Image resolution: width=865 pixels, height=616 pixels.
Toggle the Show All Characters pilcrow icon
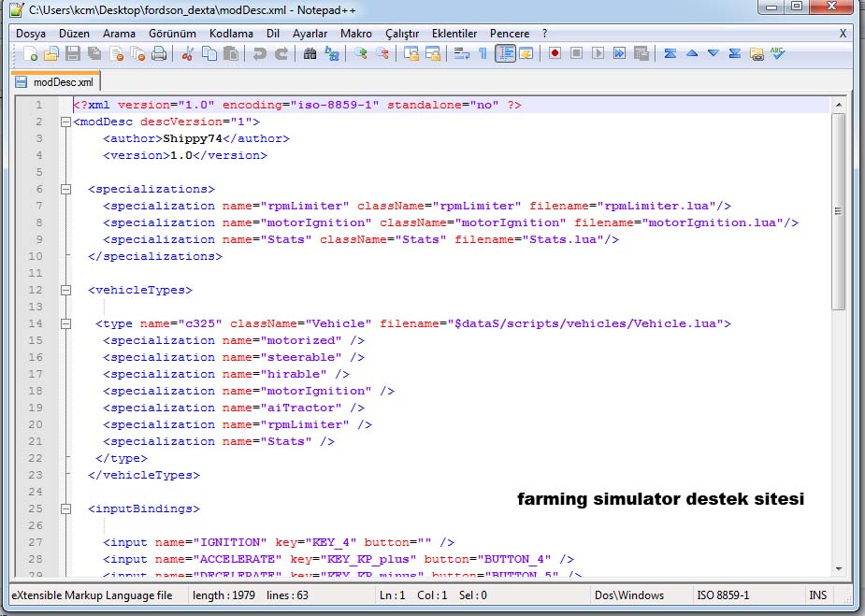[483, 54]
